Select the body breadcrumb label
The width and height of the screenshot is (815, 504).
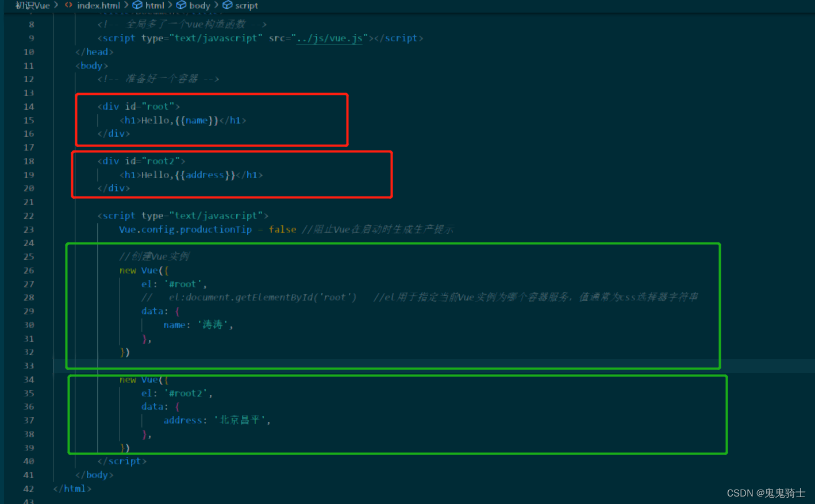point(199,5)
